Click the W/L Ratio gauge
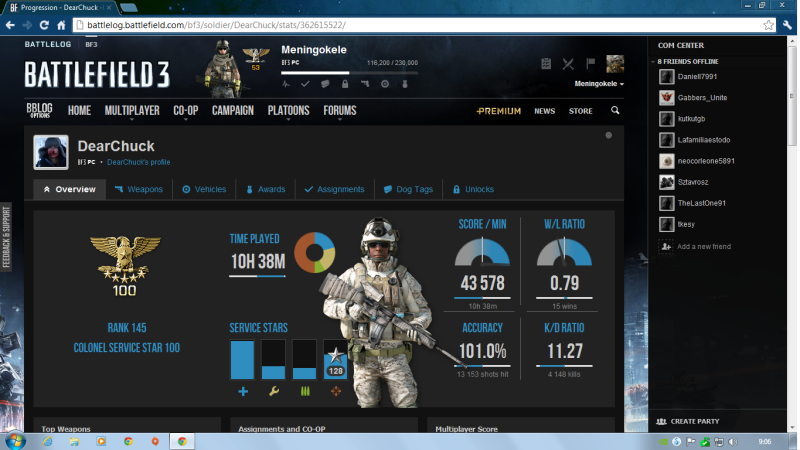 pyautogui.click(x=564, y=252)
